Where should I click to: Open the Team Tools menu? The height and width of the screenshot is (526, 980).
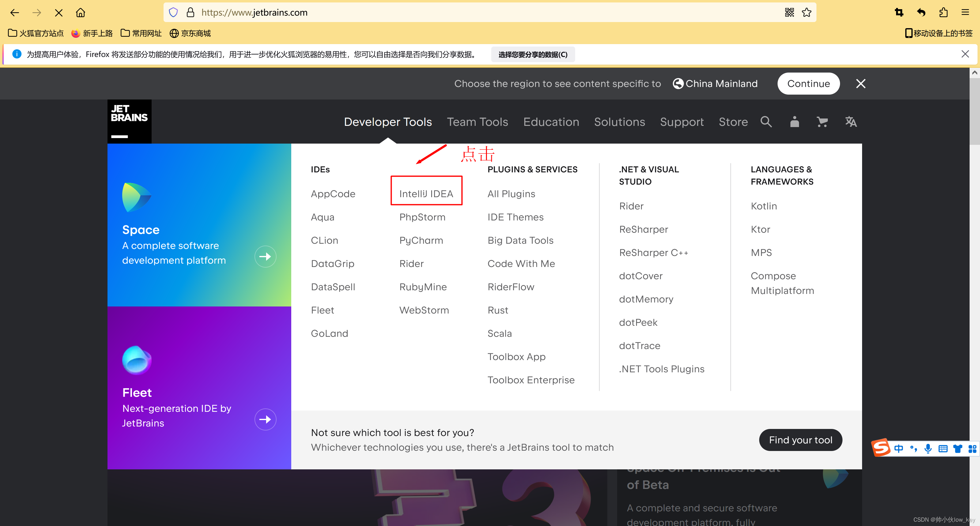(x=477, y=122)
